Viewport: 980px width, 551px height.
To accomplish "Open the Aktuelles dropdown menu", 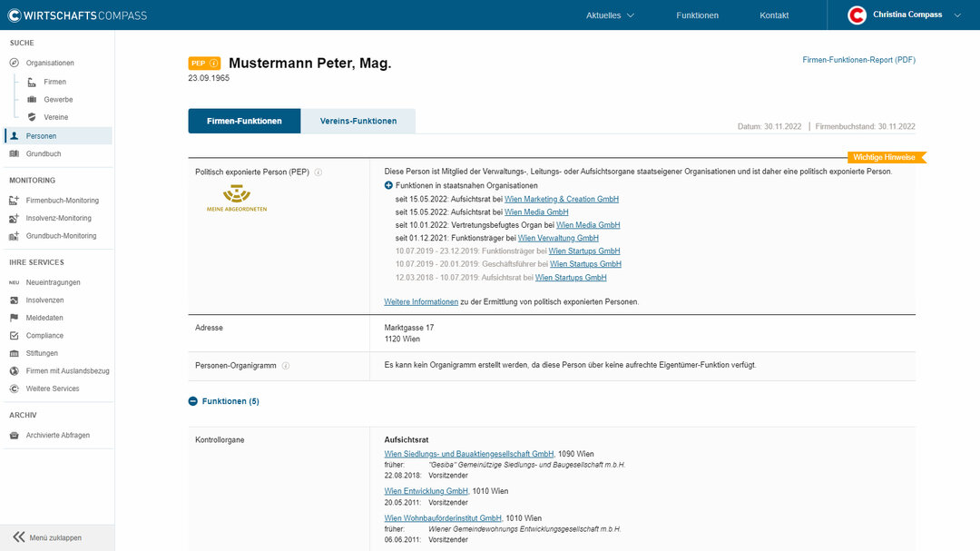I will tap(610, 15).
